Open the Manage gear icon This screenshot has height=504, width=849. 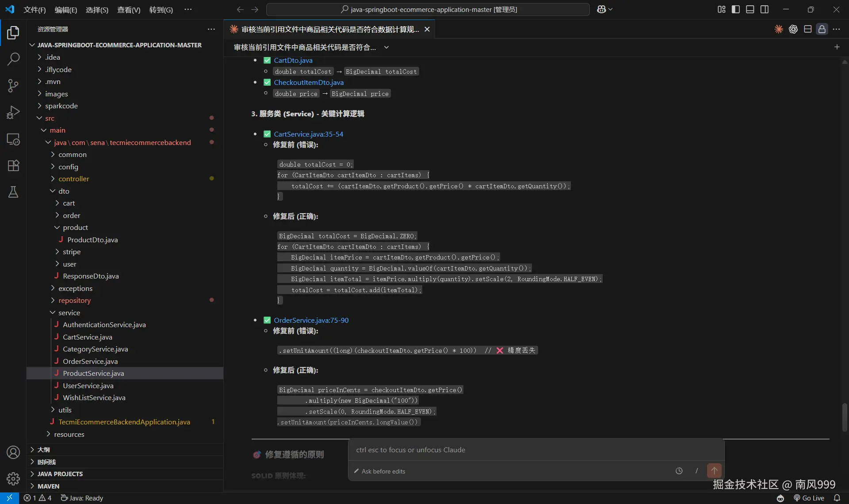pyautogui.click(x=13, y=478)
